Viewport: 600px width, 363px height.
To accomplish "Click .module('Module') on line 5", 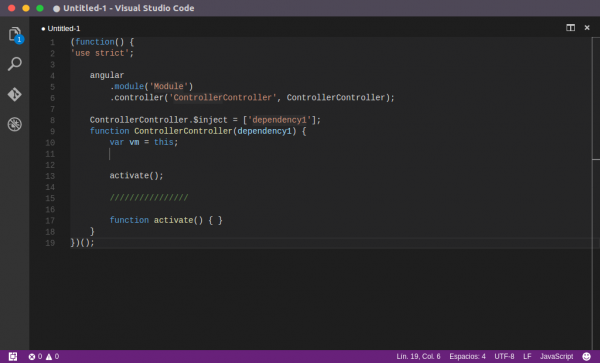I will [x=152, y=86].
